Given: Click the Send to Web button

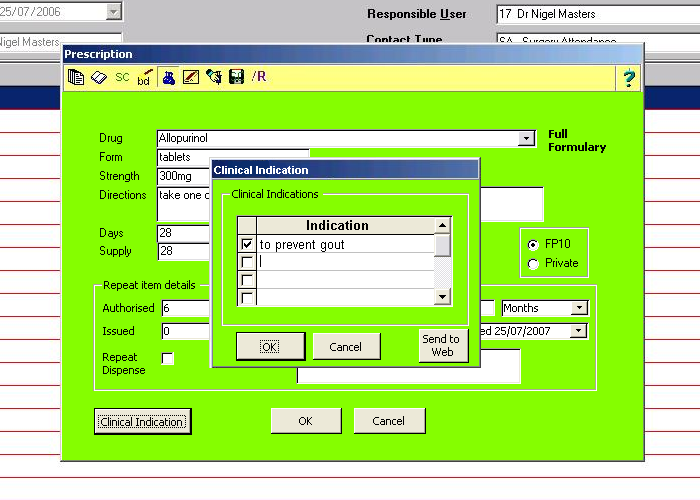Looking at the screenshot, I should (x=443, y=346).
